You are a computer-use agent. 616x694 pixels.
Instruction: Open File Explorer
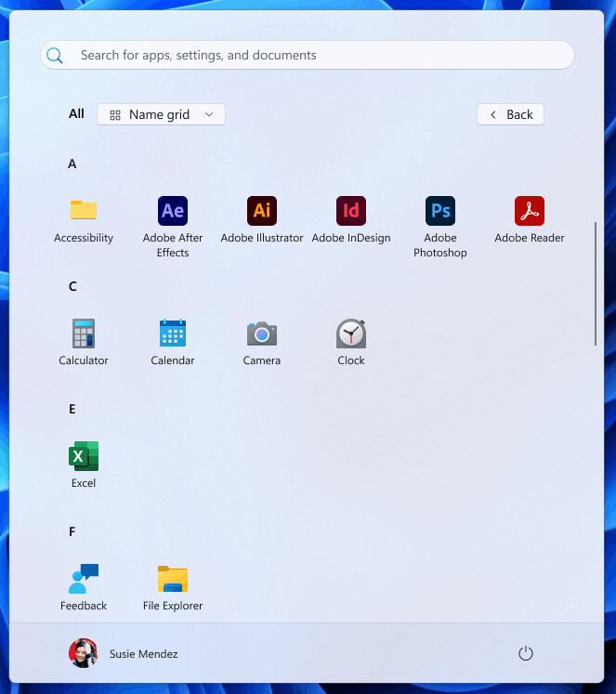click(173, 587)
